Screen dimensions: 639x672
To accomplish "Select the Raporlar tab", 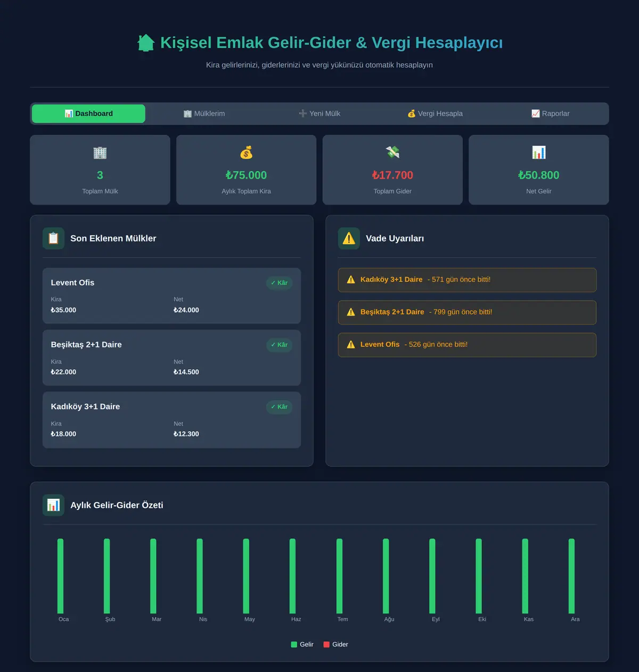I will tap(551, 114).
